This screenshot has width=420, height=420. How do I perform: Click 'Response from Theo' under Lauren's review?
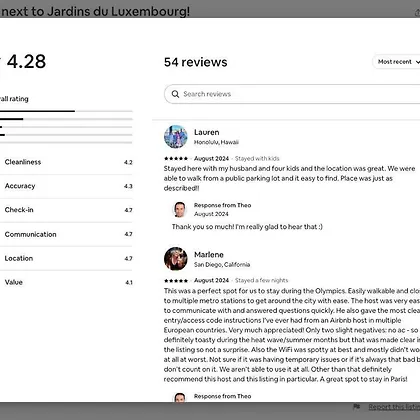222,205
